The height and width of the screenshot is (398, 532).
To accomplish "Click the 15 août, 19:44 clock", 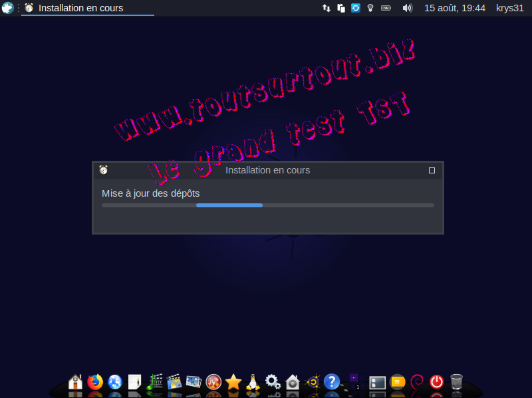I will [455, 8].
